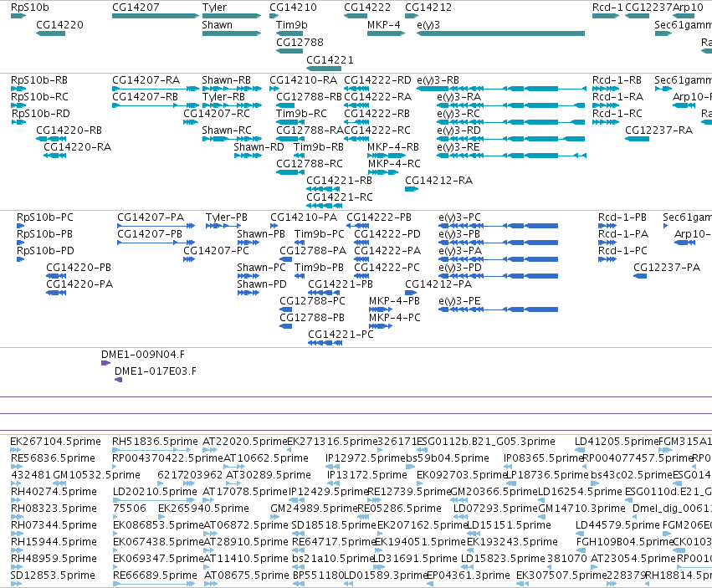Click the Tyler-RB transcript label
The height and width of the screenshot is (588, 712).
[223, 97]
